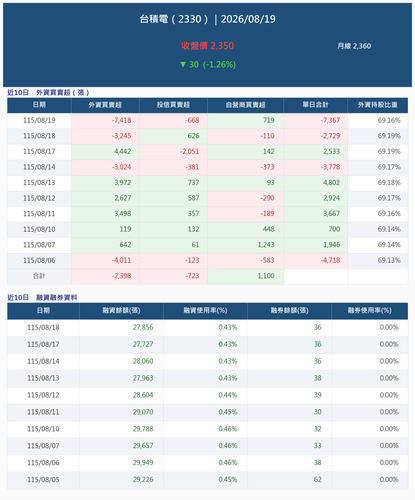Click the margin balance 28,060
The height and width of the screenshot is (500, 415).
pyautogui.click(x=143, y=361)
